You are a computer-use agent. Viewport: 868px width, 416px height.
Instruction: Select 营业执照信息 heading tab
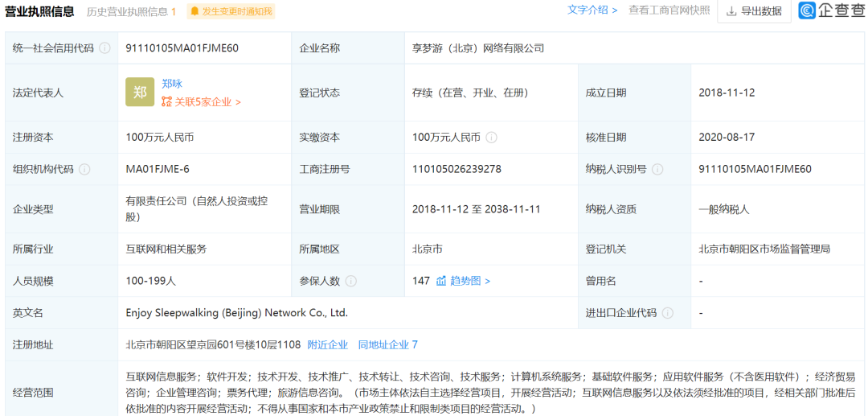39,11
